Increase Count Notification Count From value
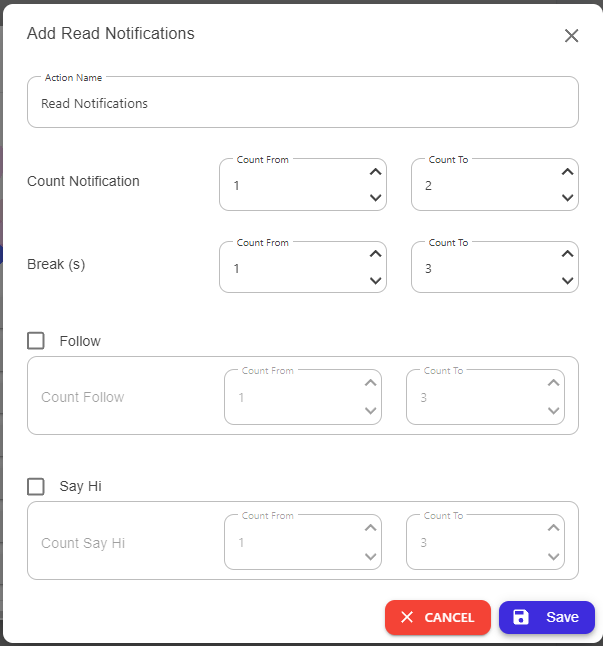603x646 pixels. (x=375, y=172)
